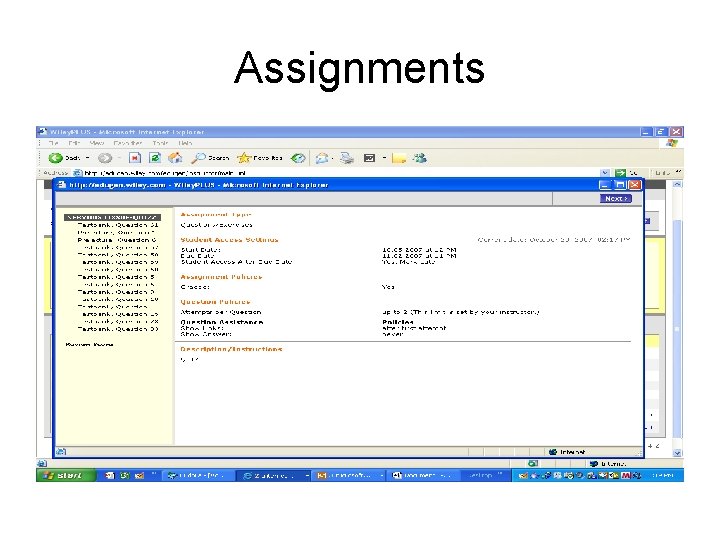The height and width of the screenshot is (540, 720).
Task: Click the Edit page icon in the toolbar
Action: pos(369,158)
